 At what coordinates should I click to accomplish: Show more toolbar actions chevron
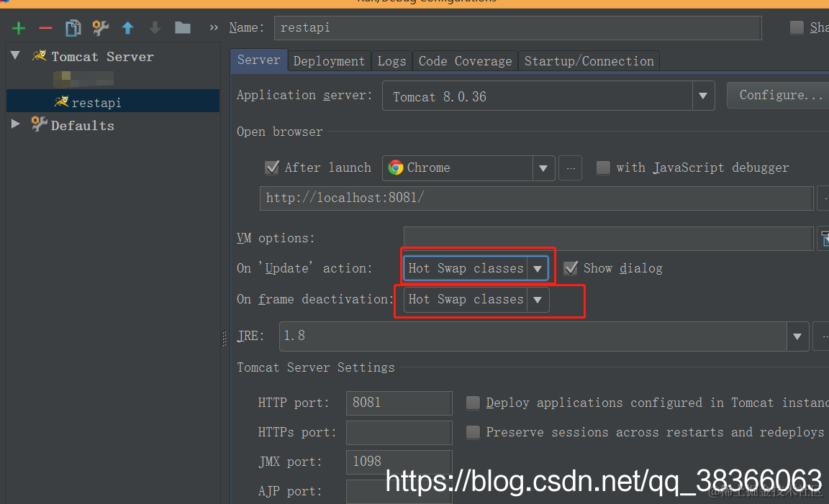pos(214,27)
